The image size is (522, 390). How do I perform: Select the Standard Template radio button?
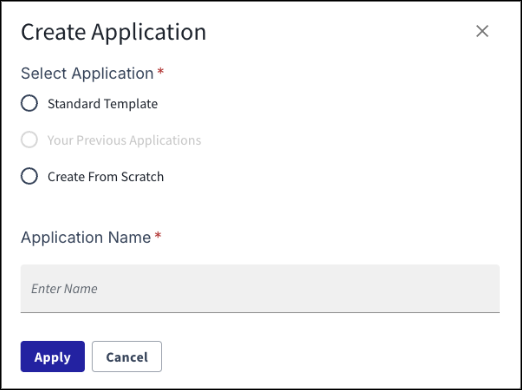[x=29, y=103]
